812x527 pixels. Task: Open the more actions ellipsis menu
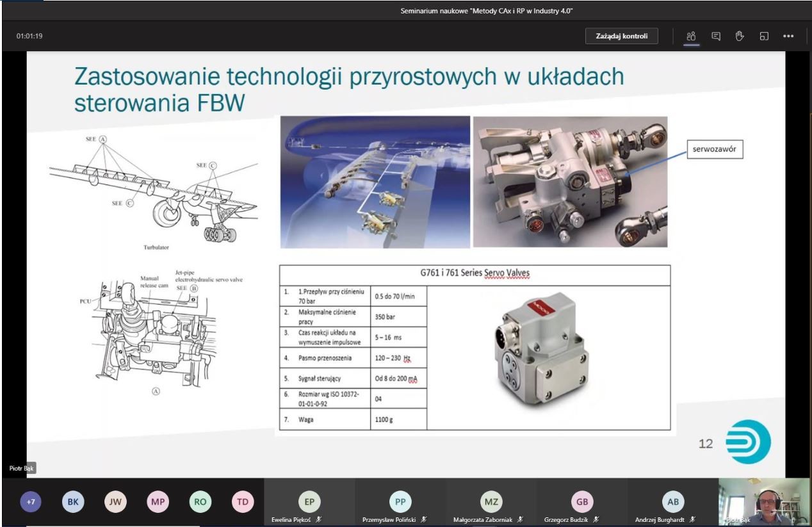pyautogui.click(x=788, y=36)
